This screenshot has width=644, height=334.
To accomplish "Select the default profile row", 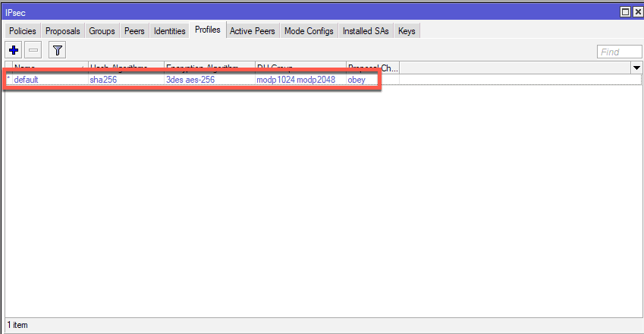I will (x=190, y=80).
